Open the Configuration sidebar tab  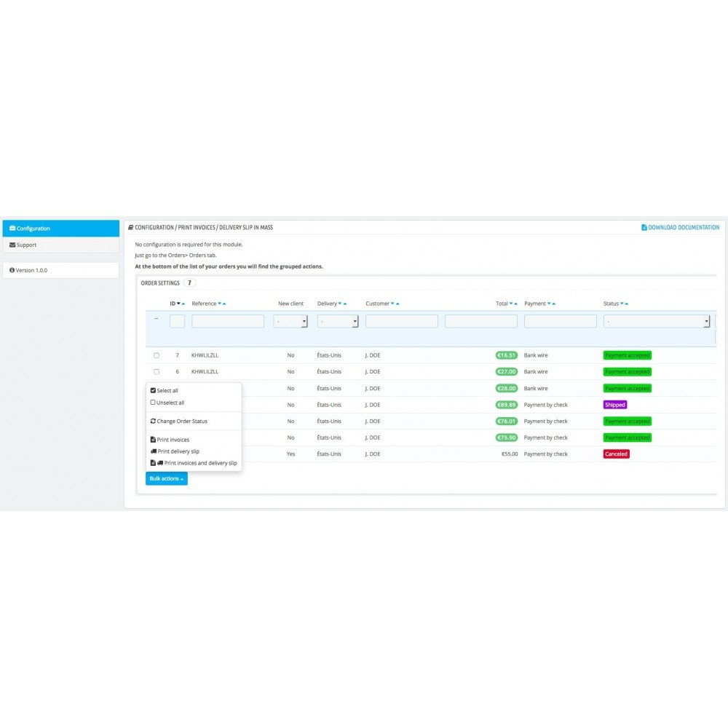61,229
